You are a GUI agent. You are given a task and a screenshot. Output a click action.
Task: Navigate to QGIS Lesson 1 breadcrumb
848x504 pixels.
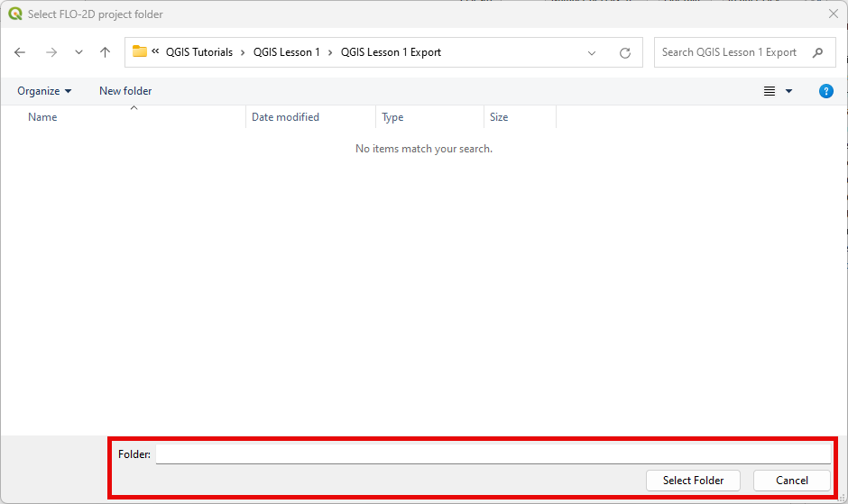tap(287, 52)
